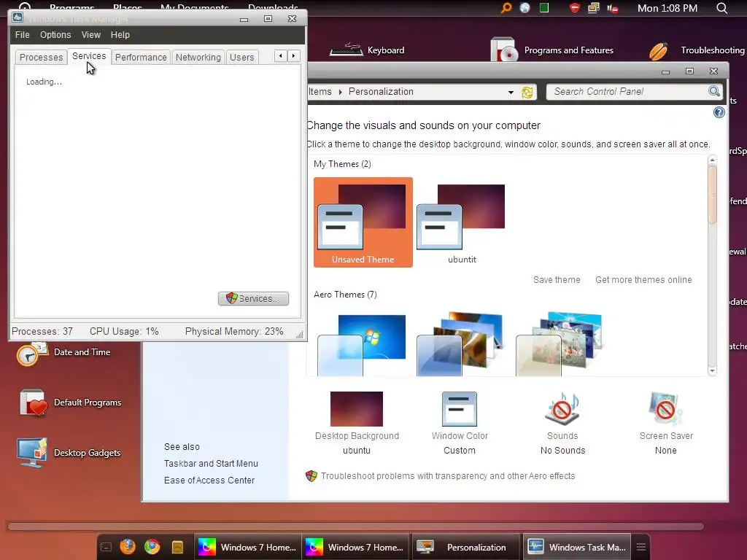Open Ease of Access Center link

[x=209, y=481]
